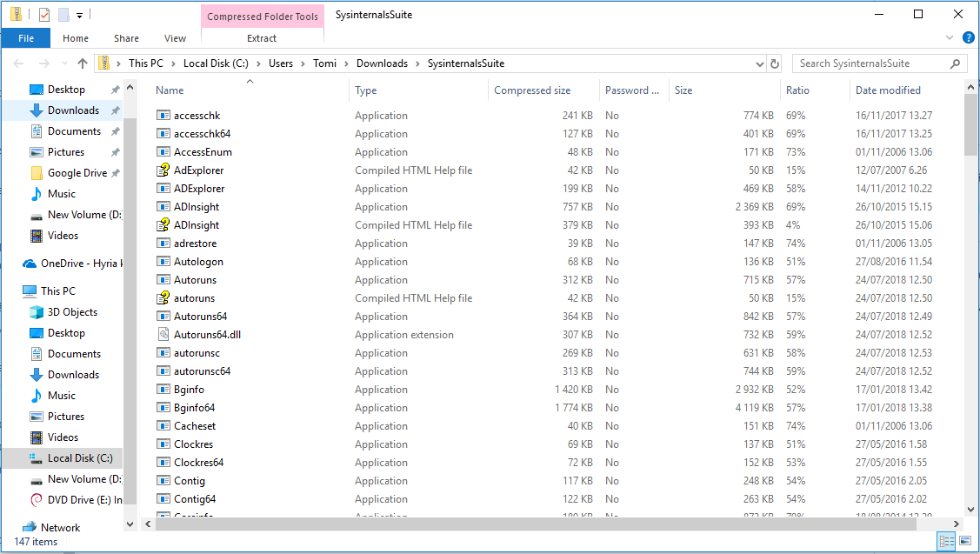Click the Properties quick access toolbar icon
The width and height of the screenshot is (980, 554).
[44, 15]
